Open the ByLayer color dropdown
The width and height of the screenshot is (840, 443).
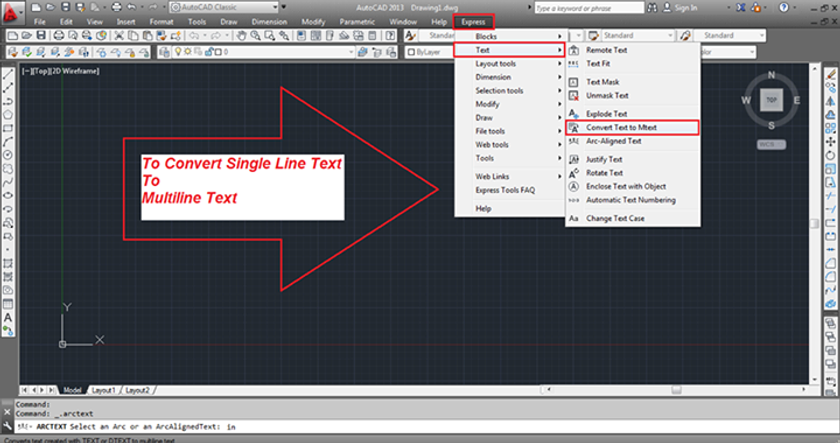(x=430, y=52)
